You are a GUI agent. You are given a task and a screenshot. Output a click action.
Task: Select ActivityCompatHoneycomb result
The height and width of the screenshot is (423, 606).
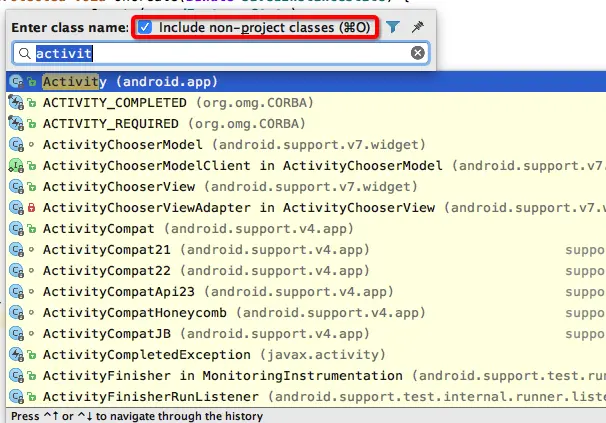306,312
